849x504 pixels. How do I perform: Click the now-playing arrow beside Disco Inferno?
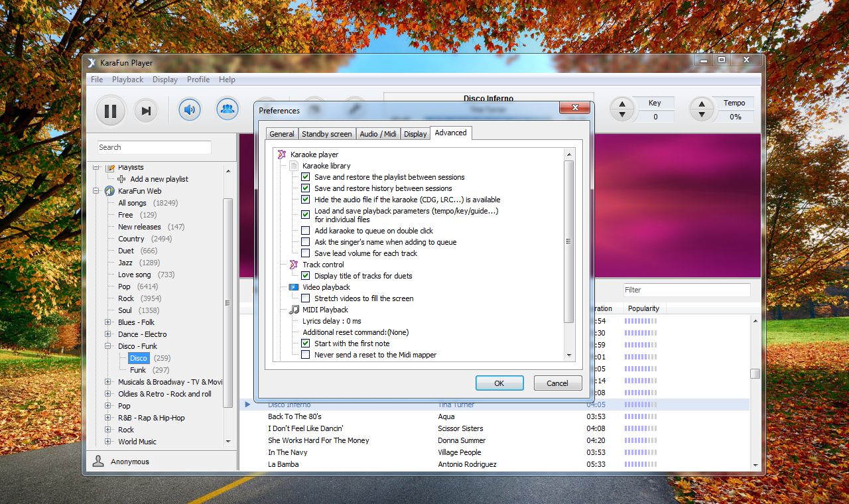[x=248, y=405]
